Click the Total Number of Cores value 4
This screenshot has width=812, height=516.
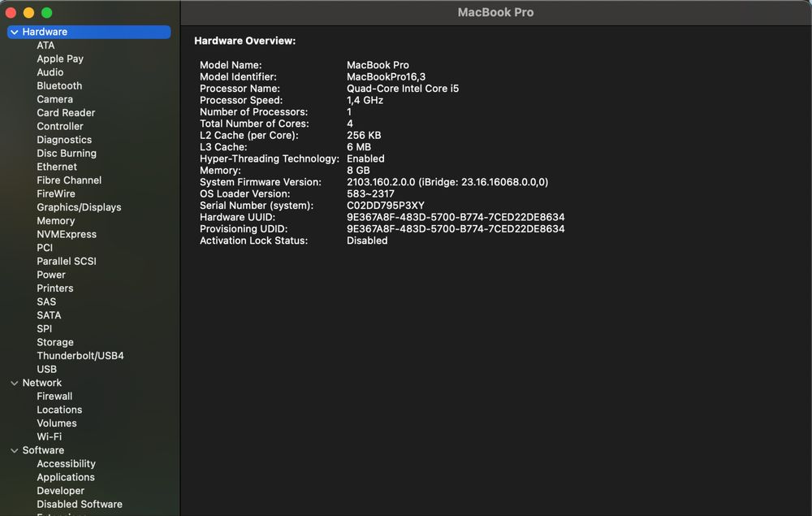pos(350,124)
